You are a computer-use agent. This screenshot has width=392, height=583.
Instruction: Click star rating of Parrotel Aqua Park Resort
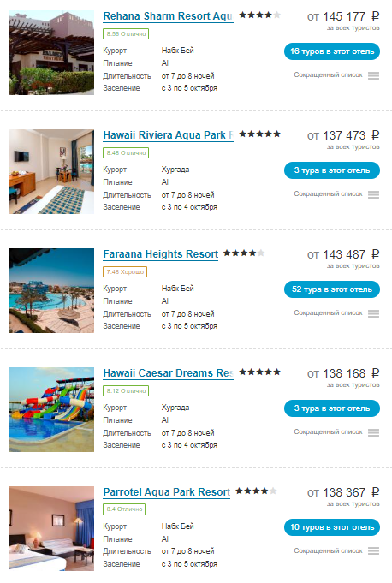[256, 491]
